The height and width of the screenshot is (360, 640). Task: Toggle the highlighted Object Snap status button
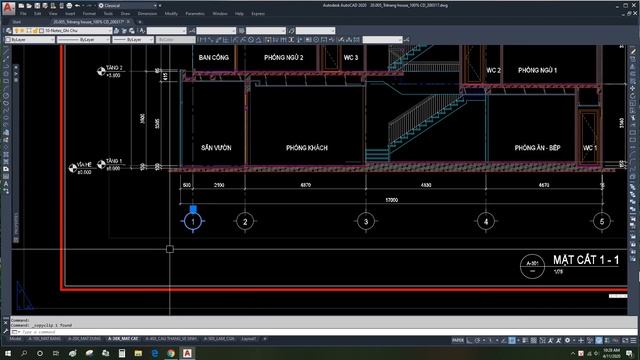pos(511,340)
